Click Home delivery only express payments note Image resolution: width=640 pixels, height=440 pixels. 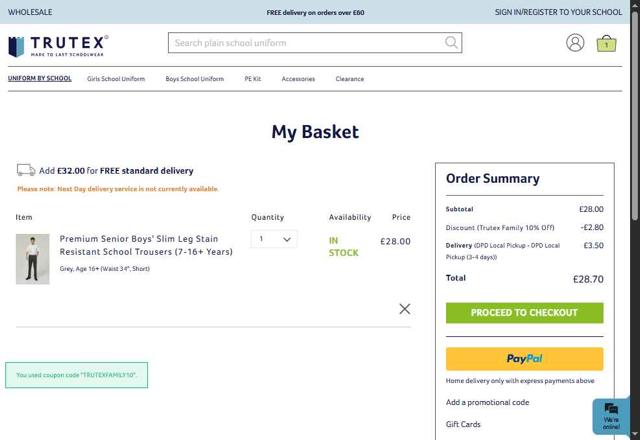pyautogui.click(x=520, y=380)
